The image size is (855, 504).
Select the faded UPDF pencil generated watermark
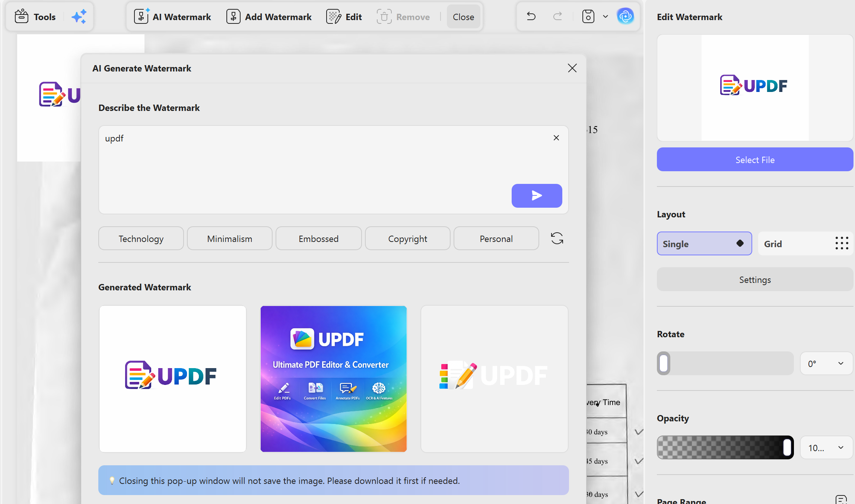495,379
